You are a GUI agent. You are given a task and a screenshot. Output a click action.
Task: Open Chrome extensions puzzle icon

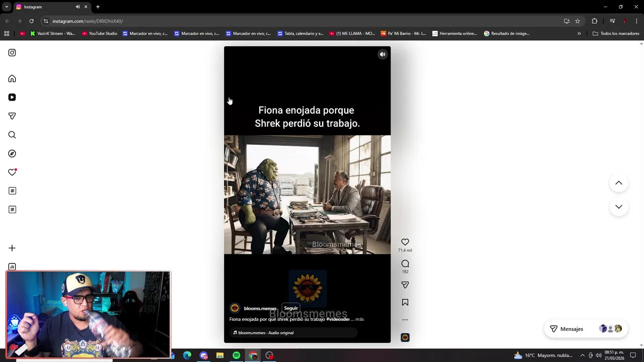(595, 21)
